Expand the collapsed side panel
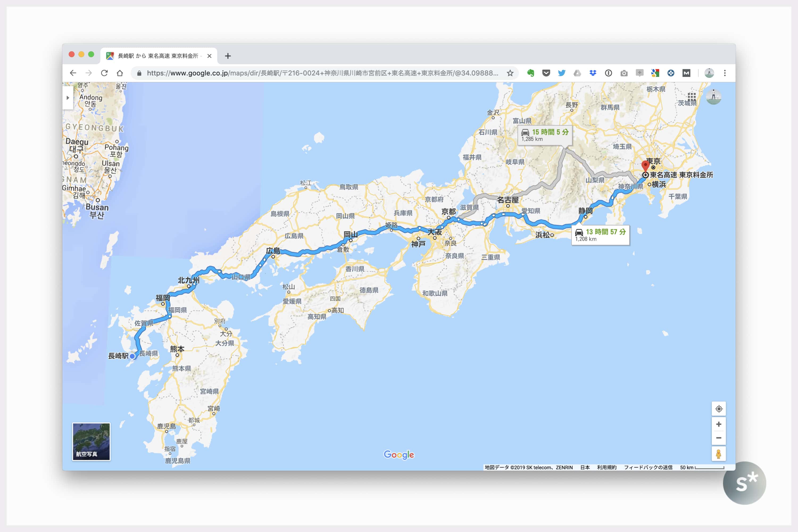Viewport: 798px width, 532px height. pyautogui.click(x=68, y=98)
